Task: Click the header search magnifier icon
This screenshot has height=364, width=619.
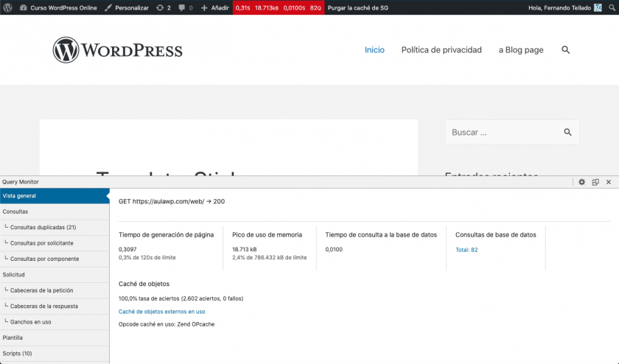Action: click(565, 50)
